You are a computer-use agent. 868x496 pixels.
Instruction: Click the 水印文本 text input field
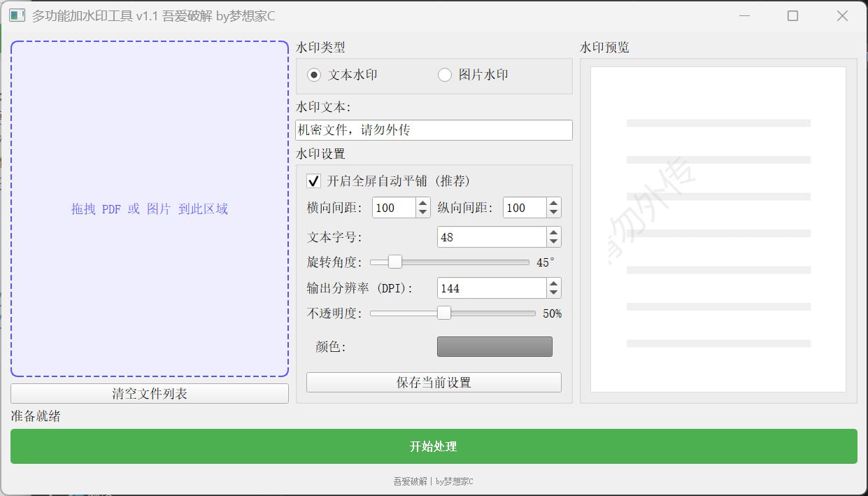click(x=434, y=130)
